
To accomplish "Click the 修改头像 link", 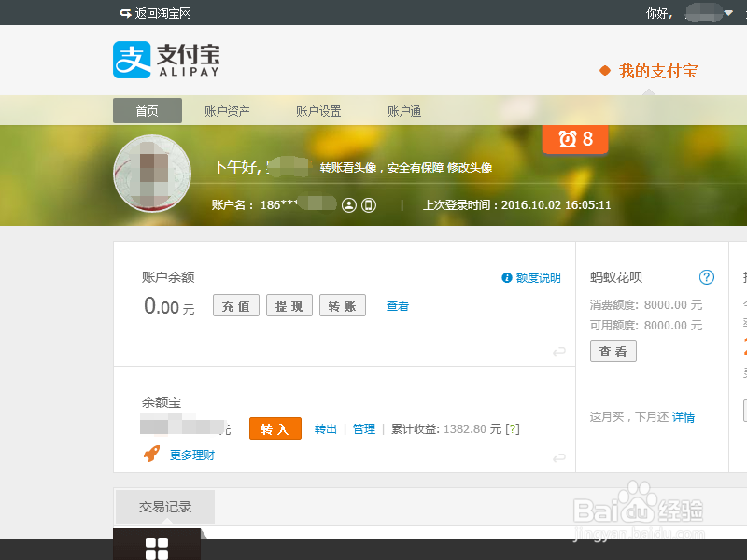I will click(x=470, y=168).
